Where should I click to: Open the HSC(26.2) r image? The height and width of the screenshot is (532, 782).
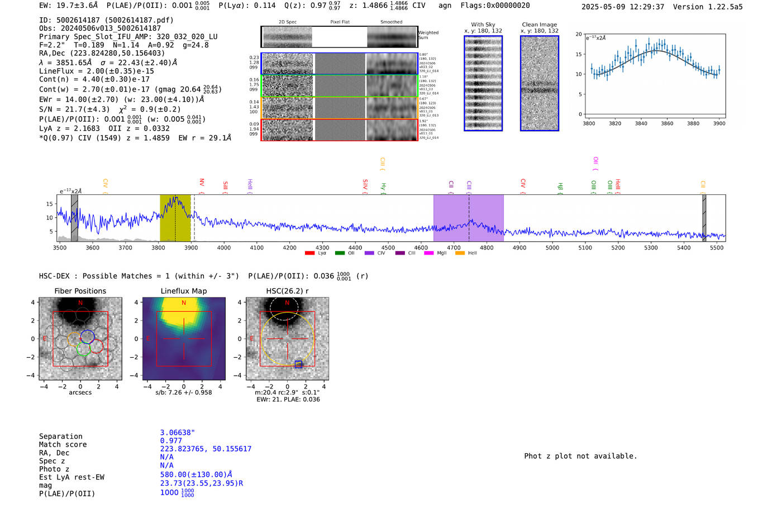coord(287,339)
